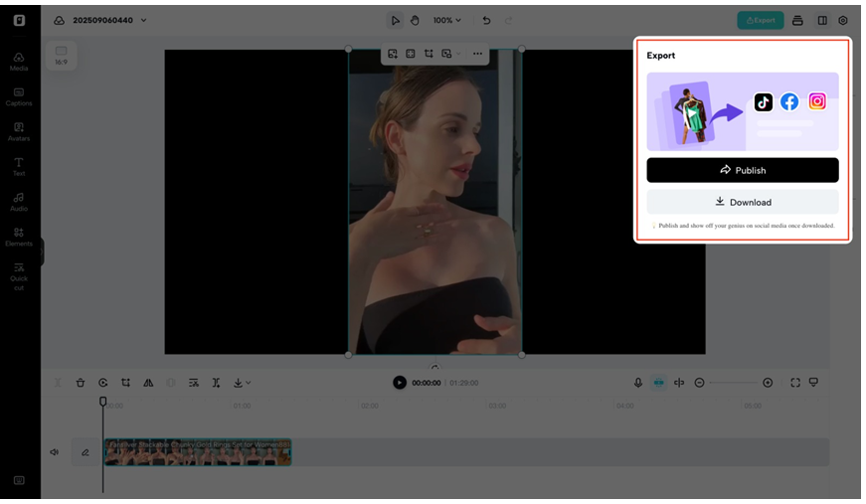866x504 pixels.
Task: Click the timeline zoom slider track
Action: [733, 383]
